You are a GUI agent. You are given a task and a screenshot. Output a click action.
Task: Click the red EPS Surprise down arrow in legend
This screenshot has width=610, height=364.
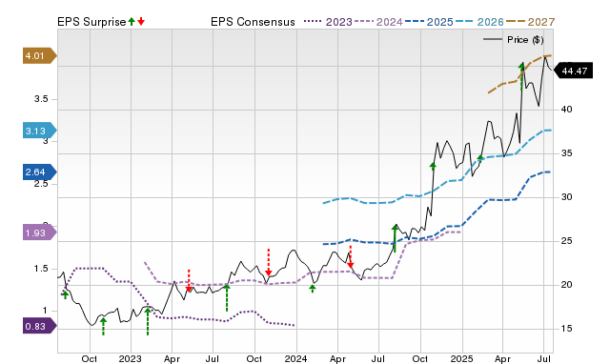[x=141, y=21]
